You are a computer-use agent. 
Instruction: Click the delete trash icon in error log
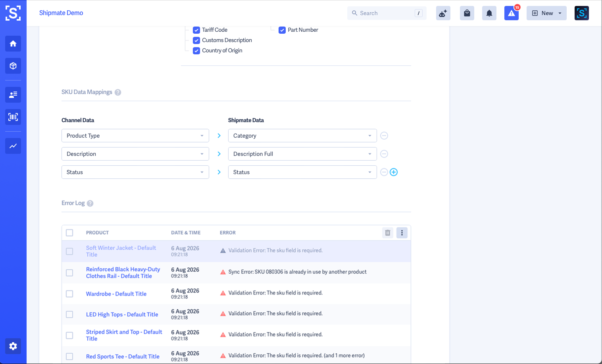(388, 233)
